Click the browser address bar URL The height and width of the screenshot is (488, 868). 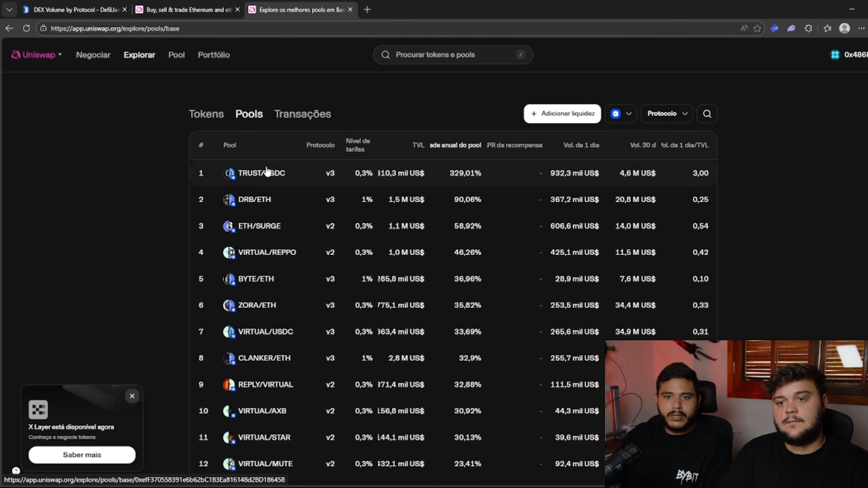tap(115, 28)
